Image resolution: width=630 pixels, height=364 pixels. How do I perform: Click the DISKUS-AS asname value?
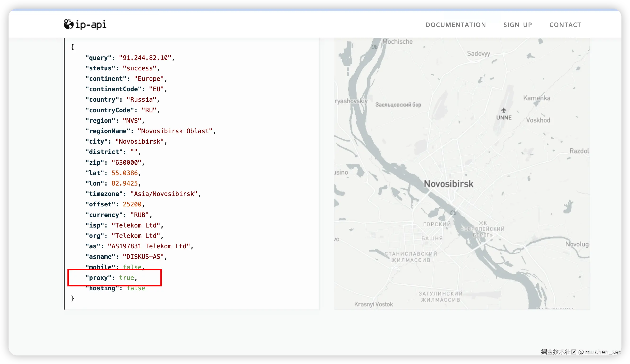143,257
